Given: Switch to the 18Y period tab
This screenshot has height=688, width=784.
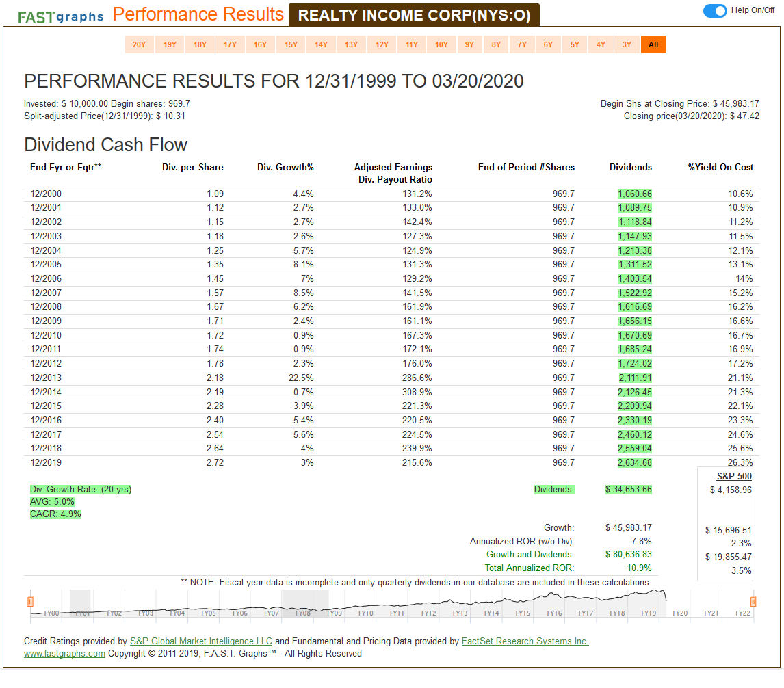Looking at the screenshot, I should (x=200, y=44).
